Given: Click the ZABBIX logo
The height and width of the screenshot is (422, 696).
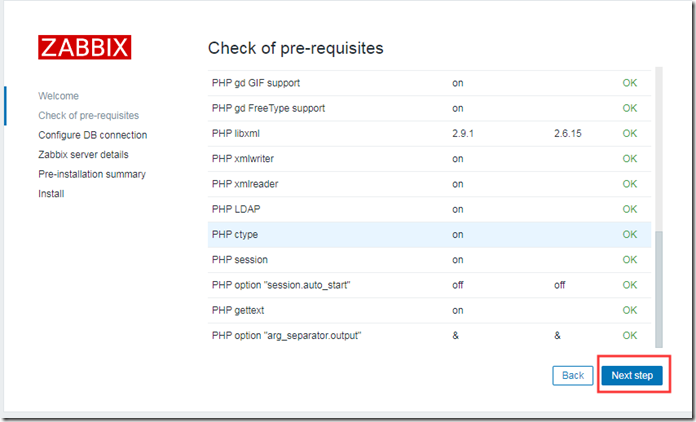Looking at the screenshot, I should click(x=84, y=47).
